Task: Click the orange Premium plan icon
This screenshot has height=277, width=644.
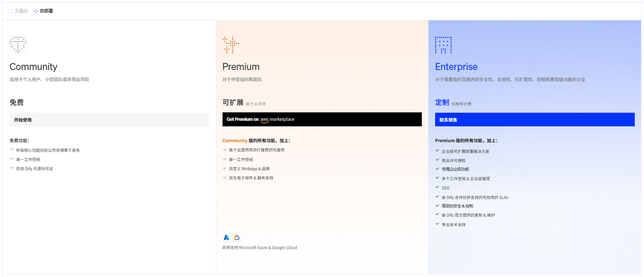Action: pyautogui.click(x=230, y=45)
